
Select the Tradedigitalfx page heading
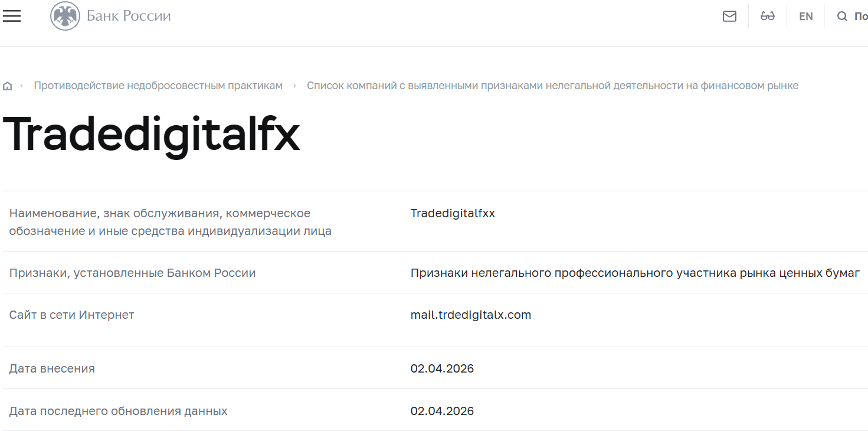[150, 135]
